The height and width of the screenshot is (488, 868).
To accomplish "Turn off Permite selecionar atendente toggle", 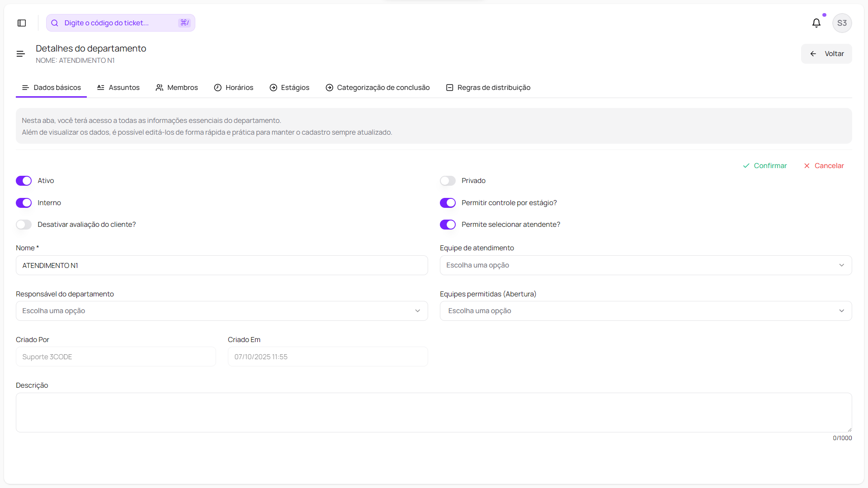I will 448,225.
